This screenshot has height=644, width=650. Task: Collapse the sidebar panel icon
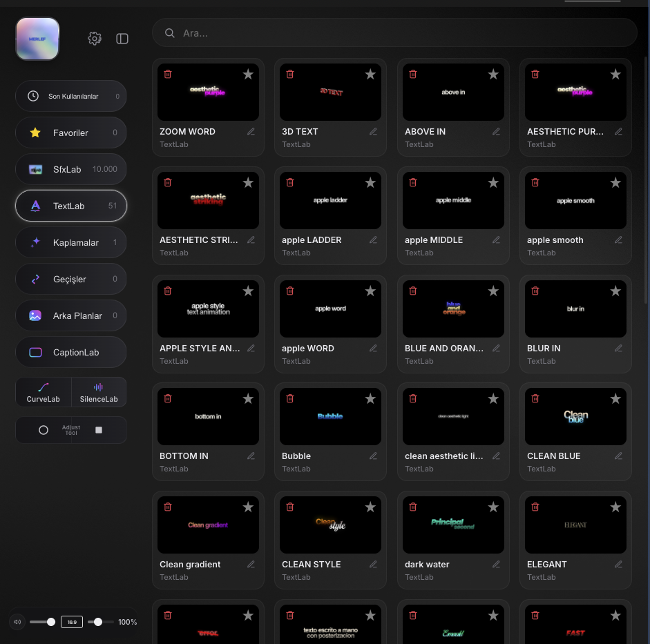[x=122, y=39]
